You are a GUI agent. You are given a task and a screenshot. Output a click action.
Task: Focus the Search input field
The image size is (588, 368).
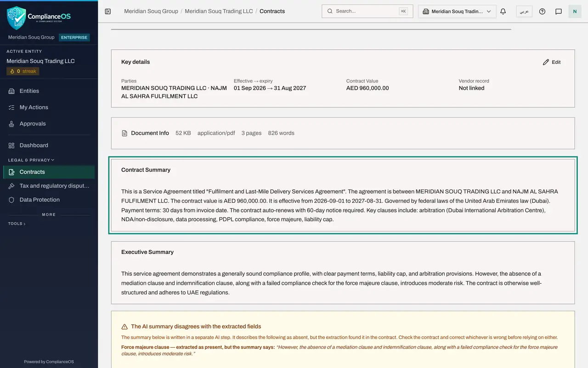point(367,11)
